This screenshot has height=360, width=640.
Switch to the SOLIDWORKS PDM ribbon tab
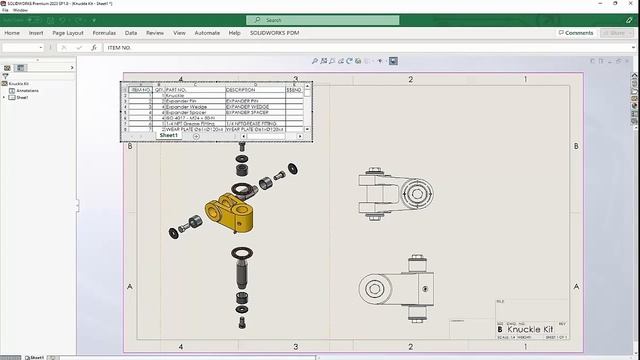[x=275, y=33]
